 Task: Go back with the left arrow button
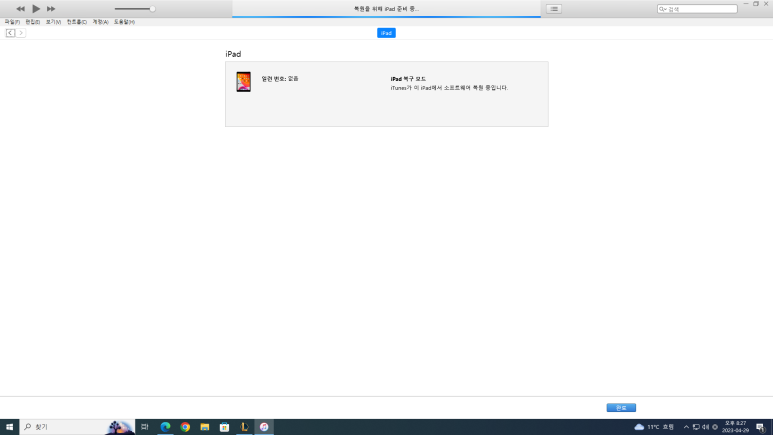(10, 33)
